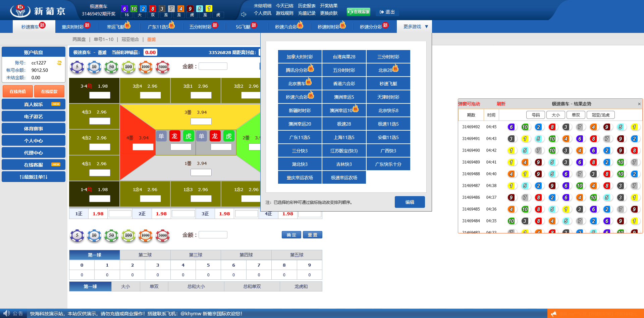The height and width of the screenshot is (318, 644).
Task: Click the first grey 单 tile in center
Action: click(161, 136)
